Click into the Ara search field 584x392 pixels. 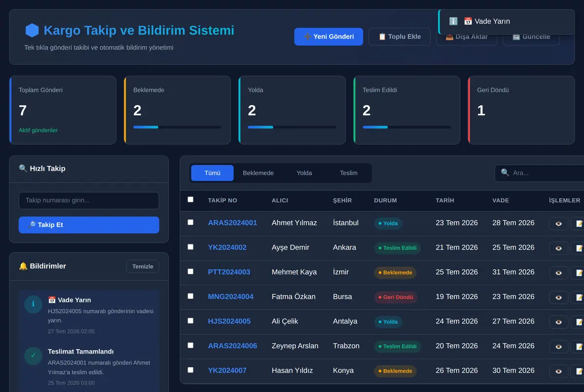(540, 173)
